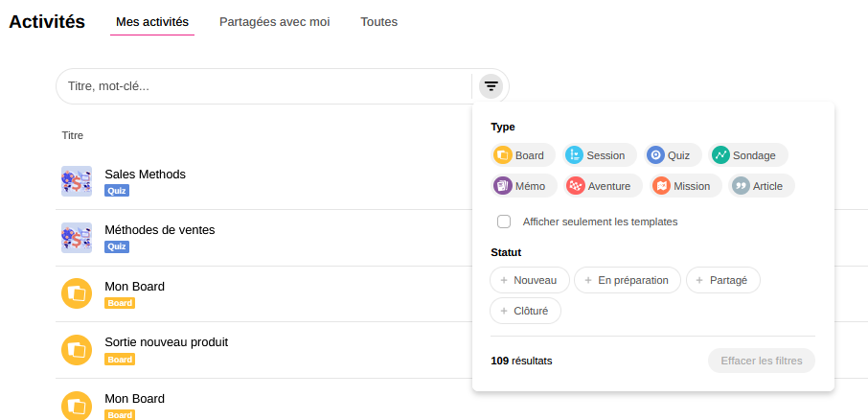Open the Toutes tab
This screenshot has height=420, width=868.
pos(378,22)
